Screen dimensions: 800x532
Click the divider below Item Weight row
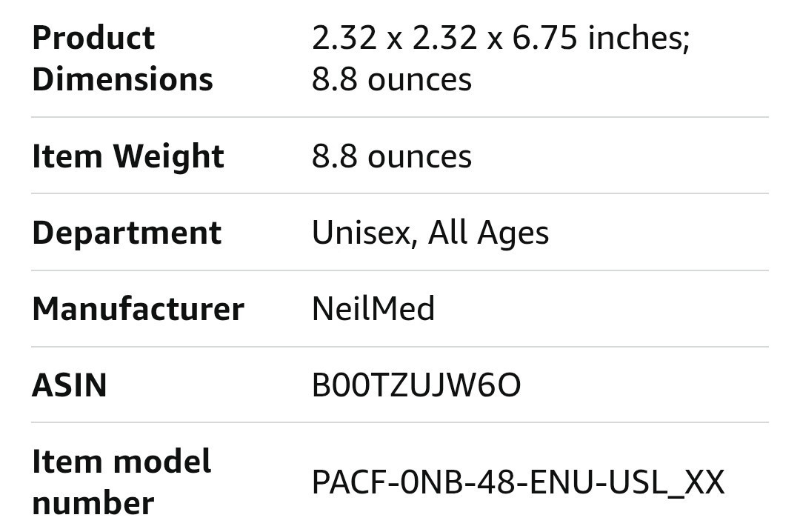click(400, 193)
